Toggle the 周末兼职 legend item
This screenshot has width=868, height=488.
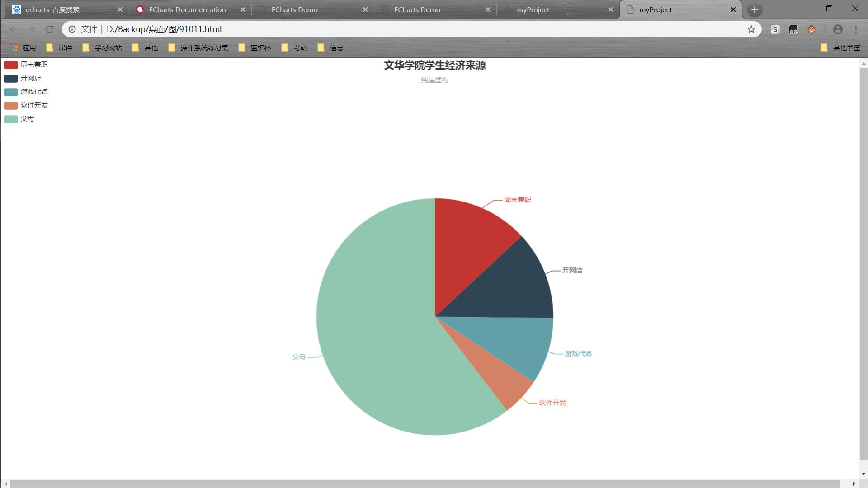(x=26, y=65)
